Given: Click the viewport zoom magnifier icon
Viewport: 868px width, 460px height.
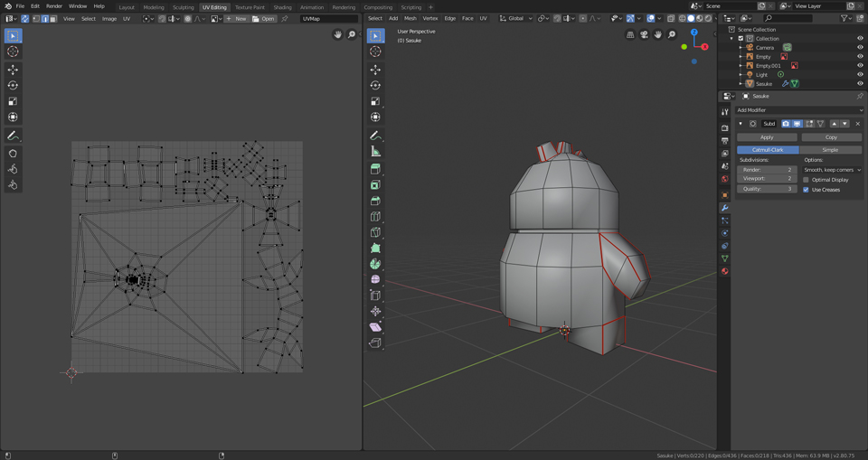Looking at the screenshot, I should (672, 34).
